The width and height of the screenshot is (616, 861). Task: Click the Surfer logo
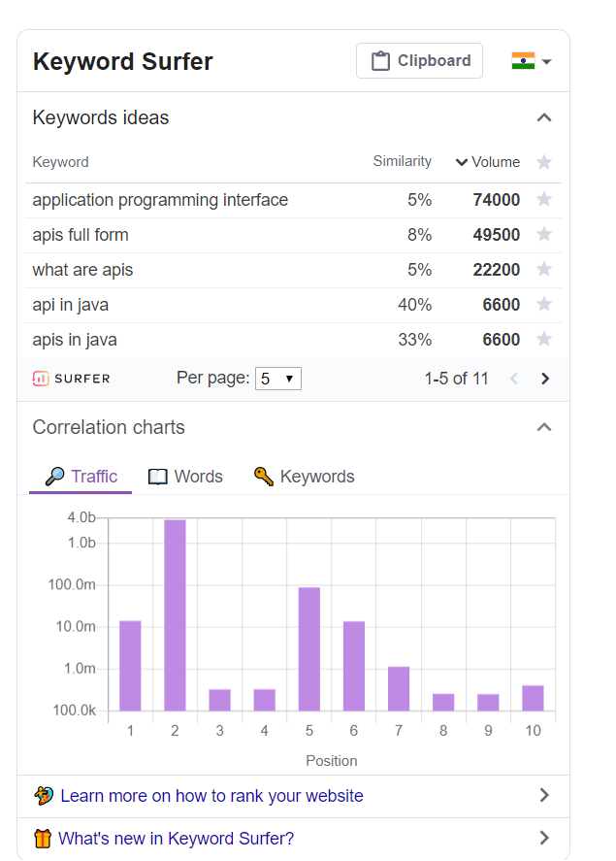[x=72, y=379]
